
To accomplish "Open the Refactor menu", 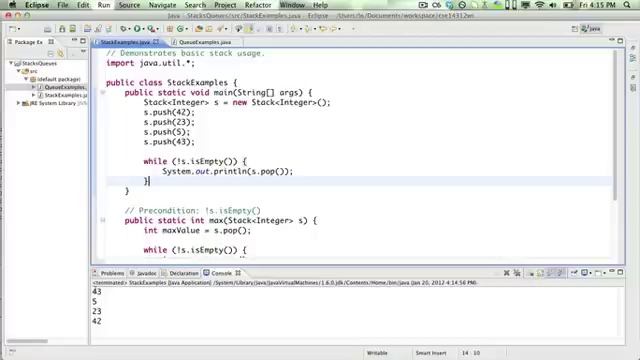I will 258,5.
